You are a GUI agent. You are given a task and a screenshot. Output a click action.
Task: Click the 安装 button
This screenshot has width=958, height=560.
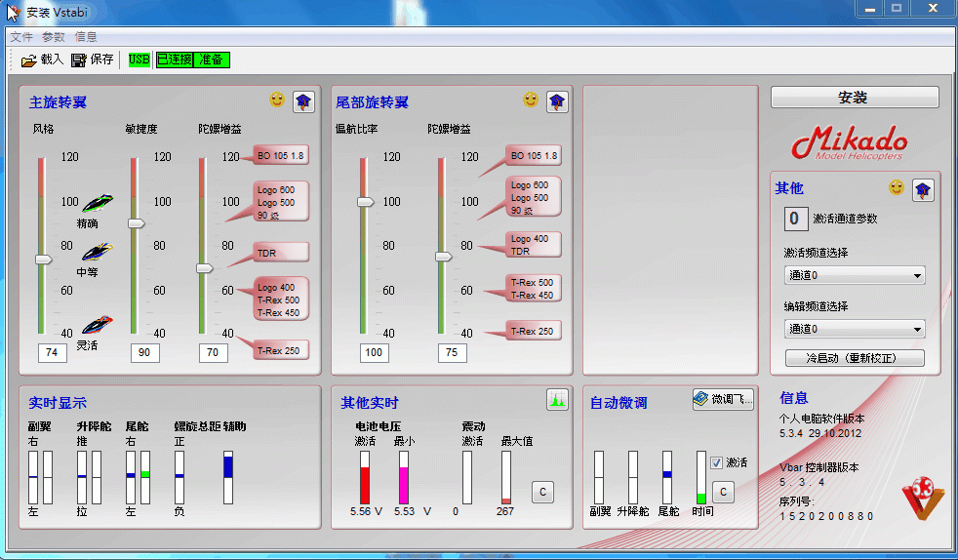point(854,98)
